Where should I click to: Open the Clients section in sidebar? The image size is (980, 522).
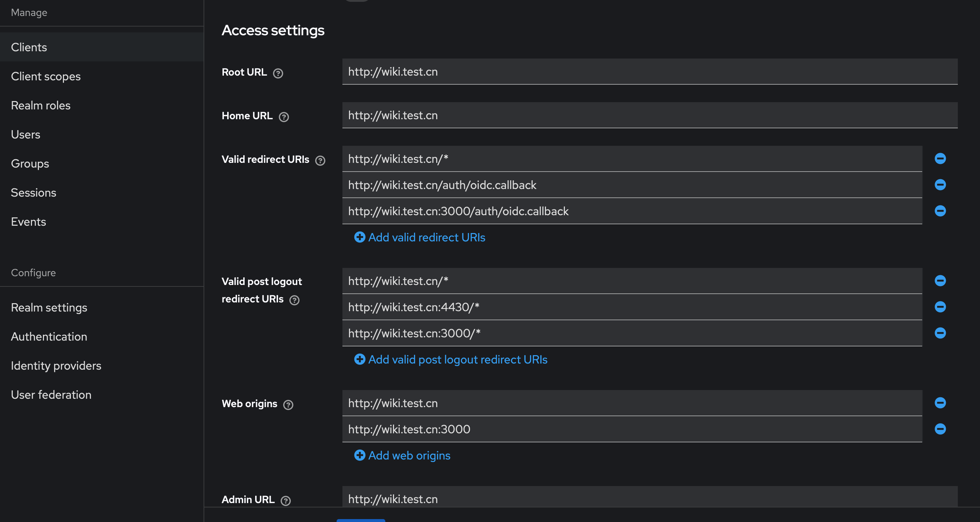pos(29,47)
